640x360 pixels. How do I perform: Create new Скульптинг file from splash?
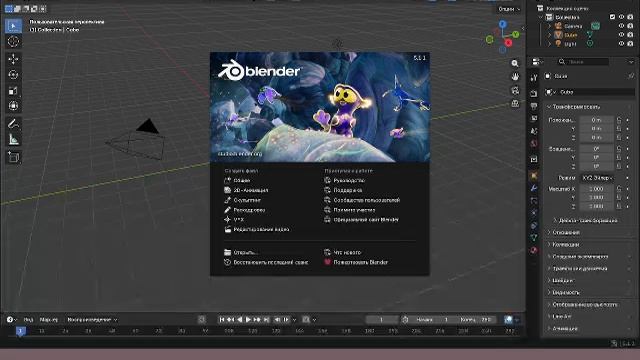tap(242, 200)
